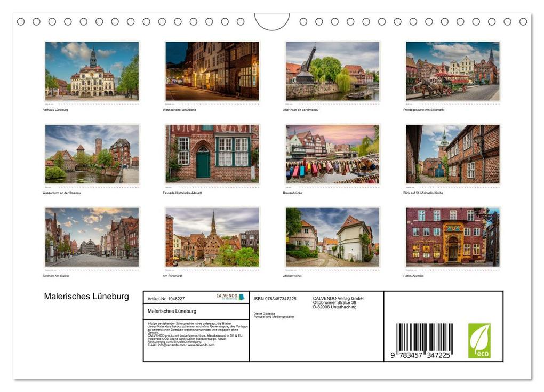Click the 'Altstadtviertel' caption

[292, 276]
